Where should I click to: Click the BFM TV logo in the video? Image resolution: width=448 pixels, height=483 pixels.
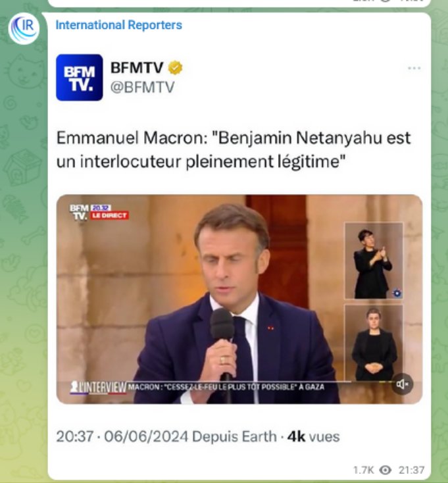(x=80, y=213)
